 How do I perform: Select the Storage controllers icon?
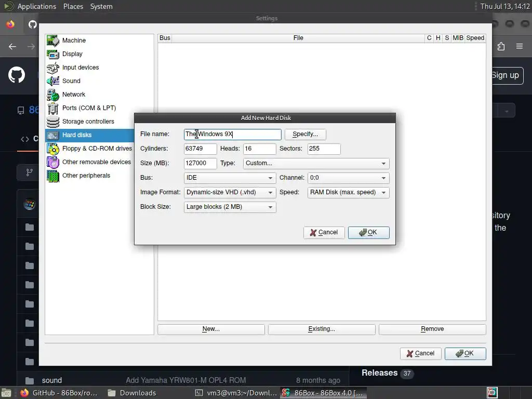[53, 122]
